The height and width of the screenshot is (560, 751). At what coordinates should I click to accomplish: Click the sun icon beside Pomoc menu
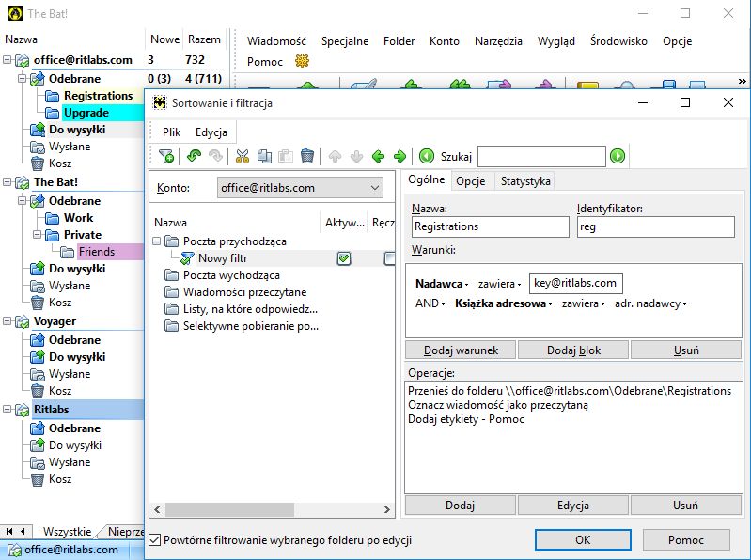tap(302, 61)
